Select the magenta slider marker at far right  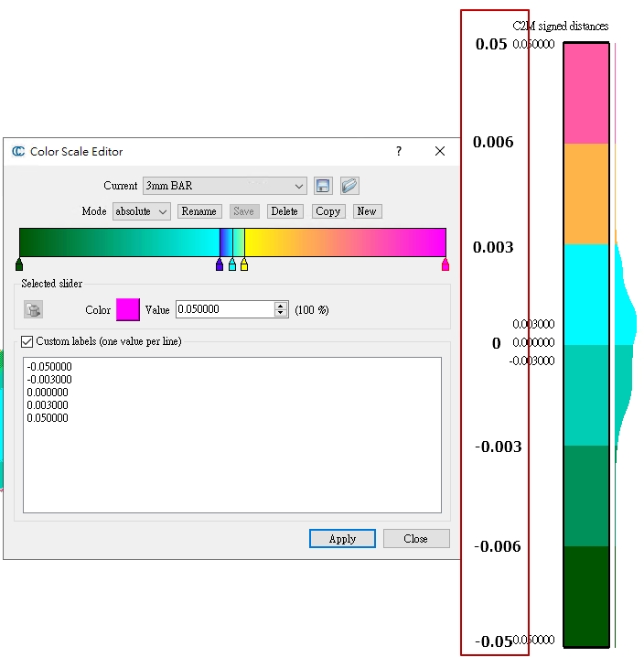pyautogui.click(x=445, y=265)
